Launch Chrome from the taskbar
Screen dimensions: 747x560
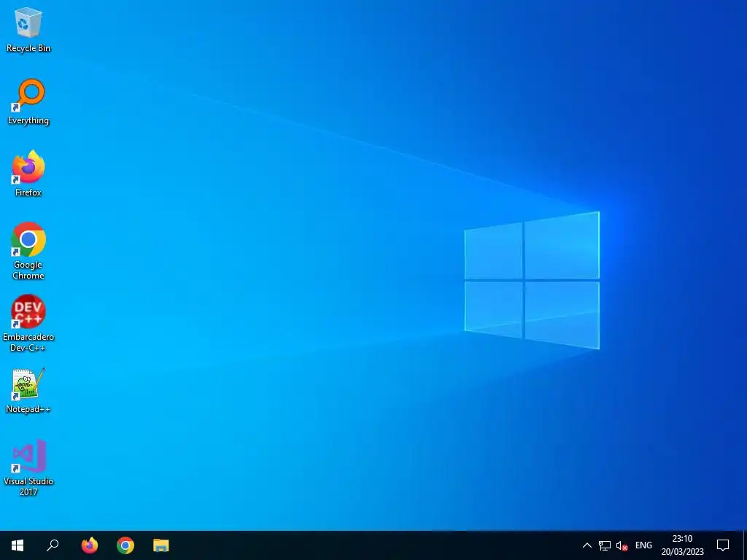[125, 545]
